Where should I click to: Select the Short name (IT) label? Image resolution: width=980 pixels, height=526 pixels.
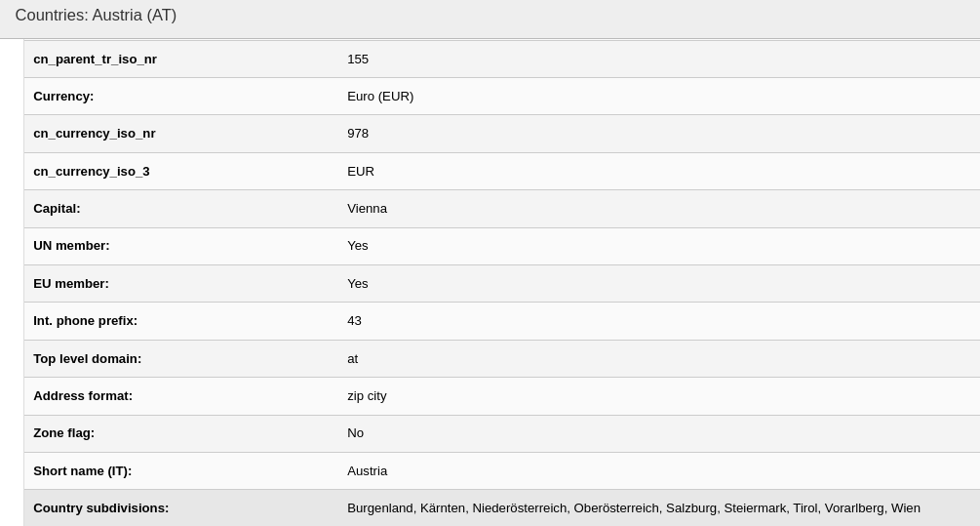click(83, 471)
